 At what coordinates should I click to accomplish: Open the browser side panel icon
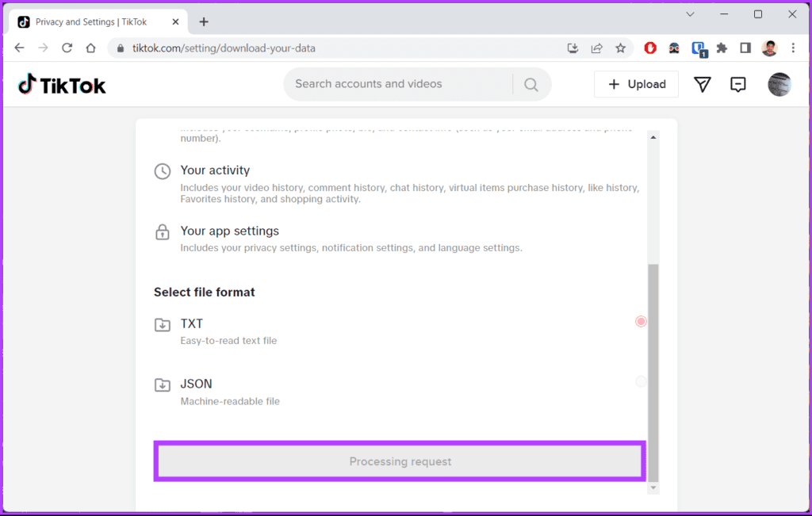(x=745, y=48)
